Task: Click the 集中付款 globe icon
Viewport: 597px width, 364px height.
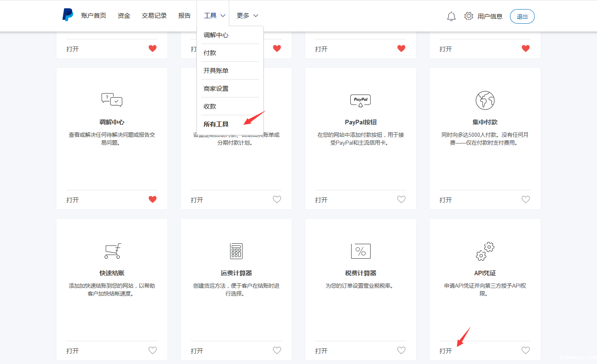Action: point(485,100)
